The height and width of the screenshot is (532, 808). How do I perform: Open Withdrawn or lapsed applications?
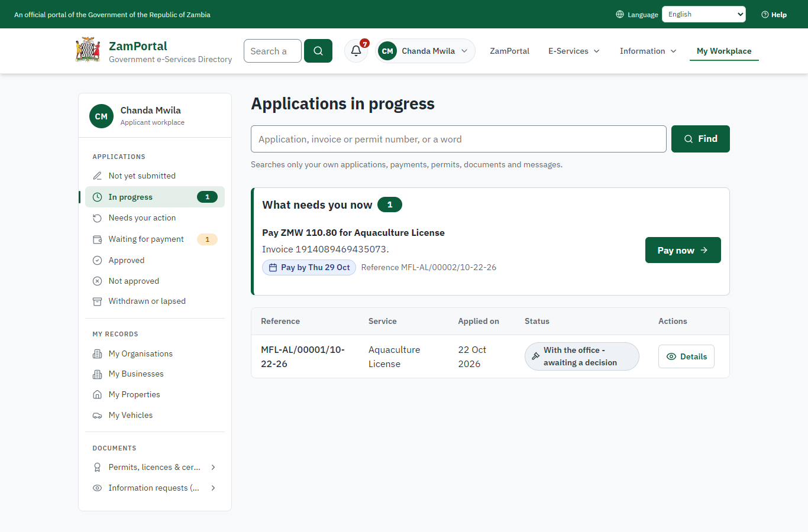pos(155,301)
